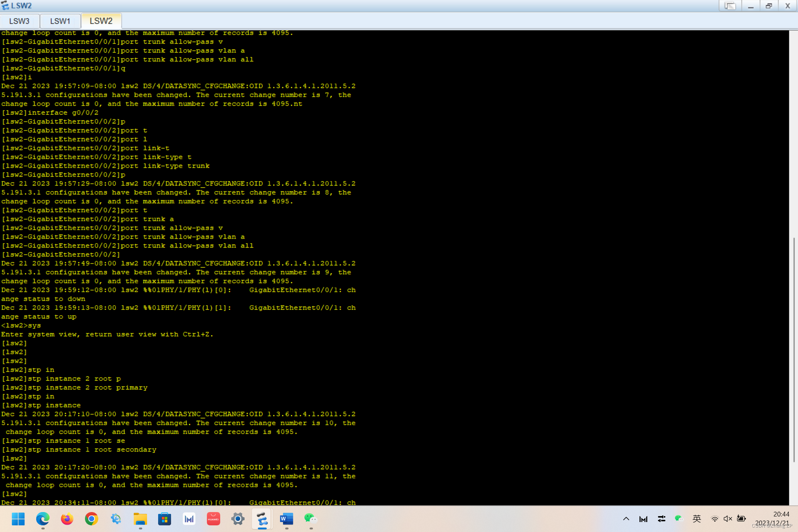The image size is (798, 532).
Task: Click the terminal vertical scrollbar thumb
Action: pyautogui.click(x=794, y=349)
